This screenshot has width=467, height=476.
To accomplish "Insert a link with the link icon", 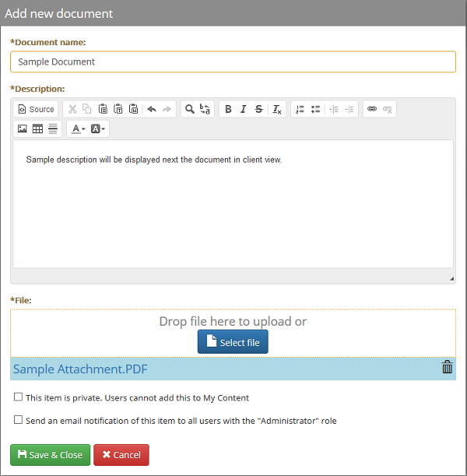I will (372, 109).
